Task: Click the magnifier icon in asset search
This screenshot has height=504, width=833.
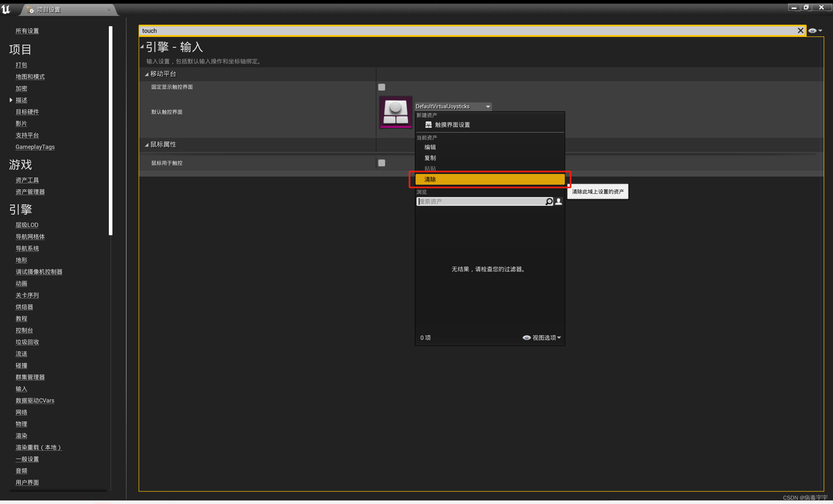Action: (549, 202)
